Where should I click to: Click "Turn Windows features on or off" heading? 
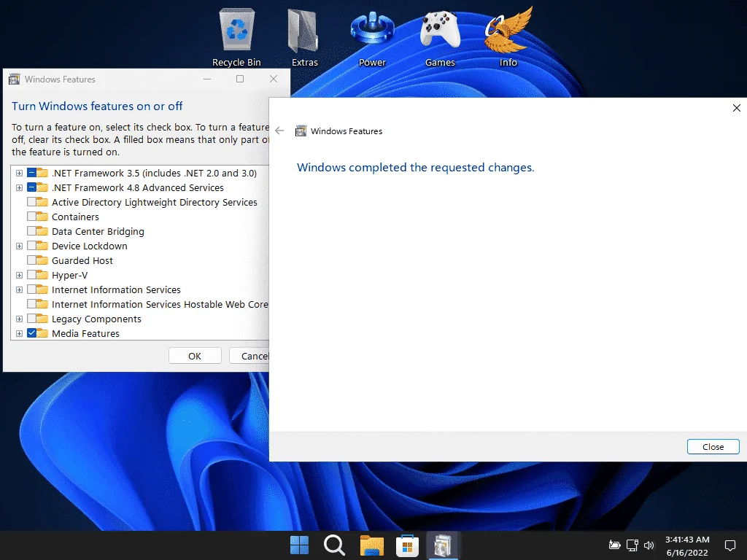click(x=97, y=106)
